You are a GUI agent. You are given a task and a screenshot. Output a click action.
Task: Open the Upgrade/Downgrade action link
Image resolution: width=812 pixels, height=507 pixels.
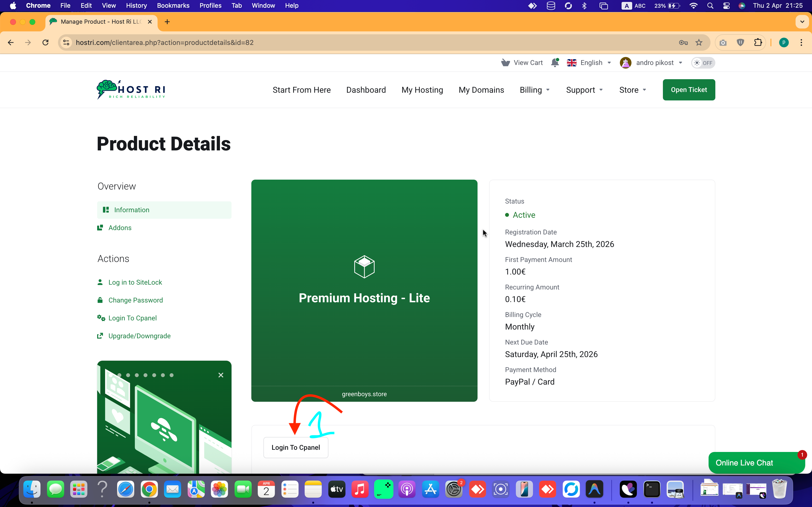point(139,336)
